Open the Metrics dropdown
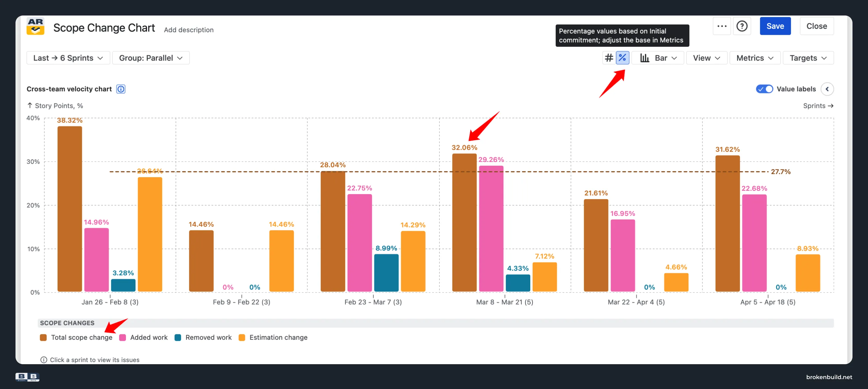The image size is (868, 389). coord(755,58)
